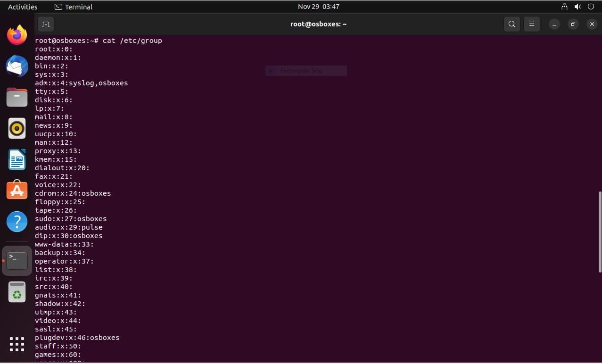Viewport: 602px width, 364px height.
Task: Click the line 'list:x:38:'
Action: (56, 270)
